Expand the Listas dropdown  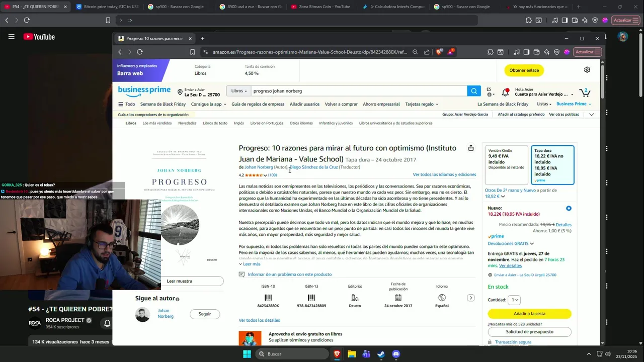[x=544, y=104]
